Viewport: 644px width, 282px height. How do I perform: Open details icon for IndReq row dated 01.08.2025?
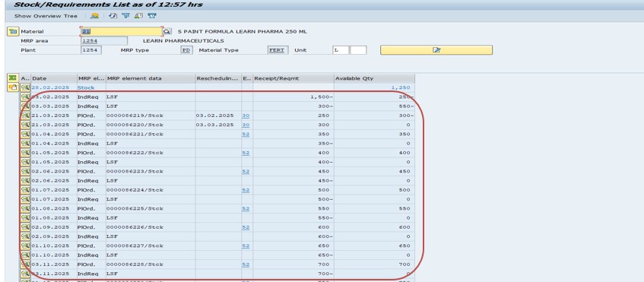[25, 217]
